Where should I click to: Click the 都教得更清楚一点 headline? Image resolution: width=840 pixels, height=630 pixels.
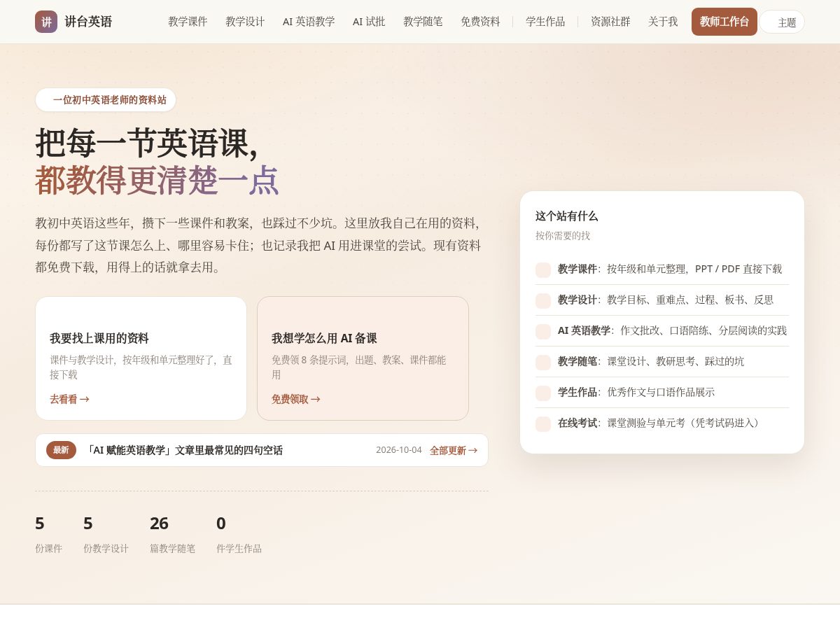(157, 180)
